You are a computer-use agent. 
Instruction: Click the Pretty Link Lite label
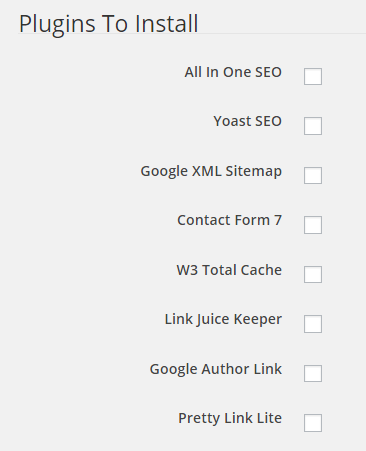click(230, 418)
